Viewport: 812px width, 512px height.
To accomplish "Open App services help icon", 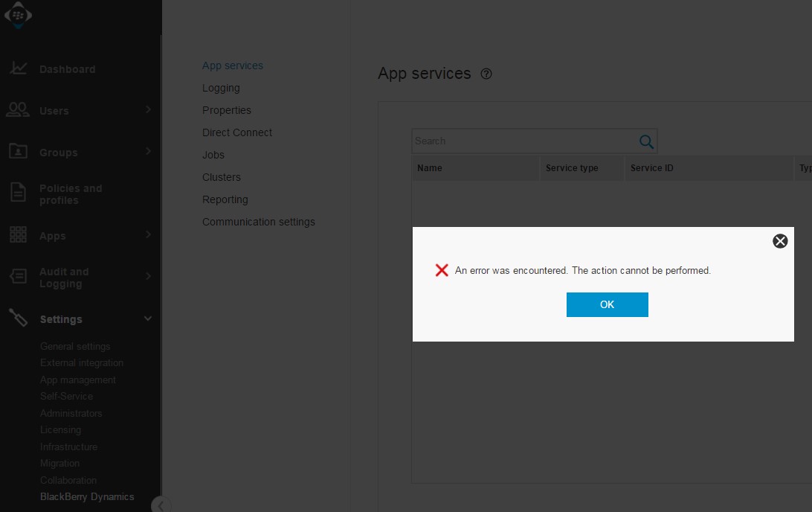I will coord(486,74).
